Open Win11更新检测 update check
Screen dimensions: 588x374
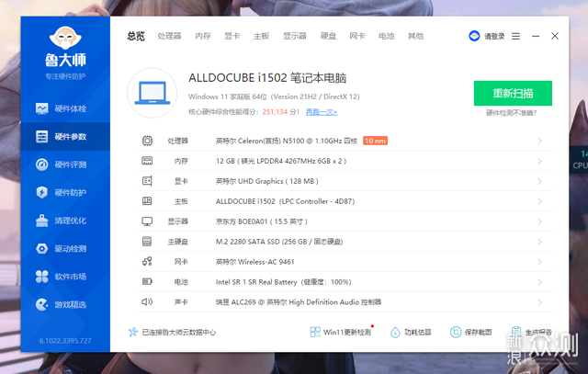341,332
